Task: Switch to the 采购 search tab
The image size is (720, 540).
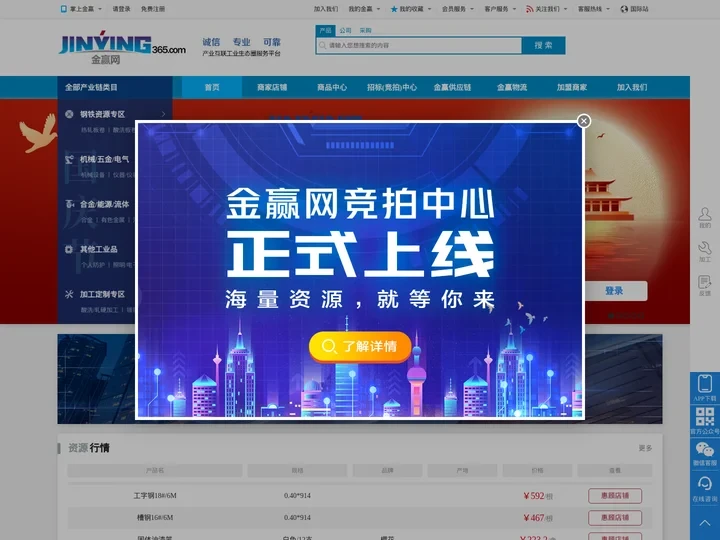Action: (x=366, y=30)
